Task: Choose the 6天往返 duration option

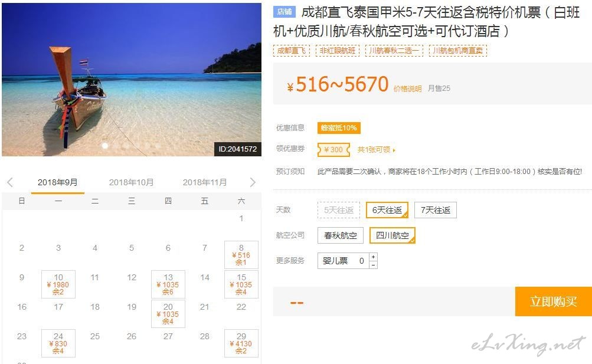Action: click(387, 210)
